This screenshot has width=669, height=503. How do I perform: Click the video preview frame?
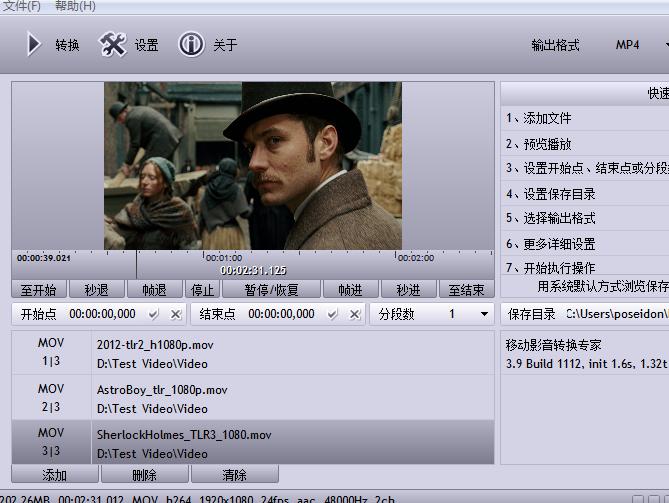(x=253, y=166)
